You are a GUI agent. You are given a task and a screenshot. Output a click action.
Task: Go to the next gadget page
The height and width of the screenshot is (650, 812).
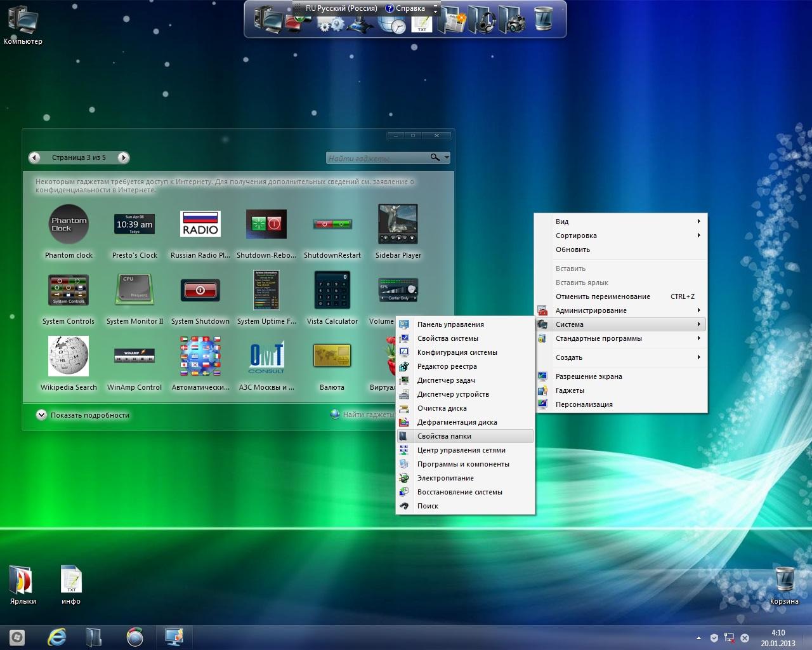click(124, 157)
